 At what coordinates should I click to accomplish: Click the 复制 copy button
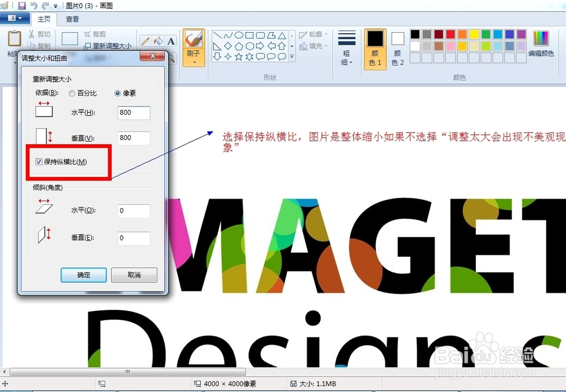pyautogui.click(x=40, y=46)
